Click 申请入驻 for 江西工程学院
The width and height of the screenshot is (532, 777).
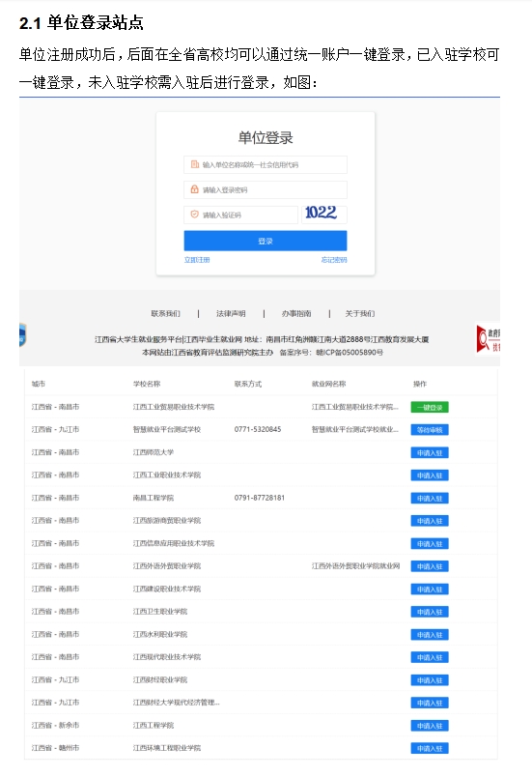430,726
